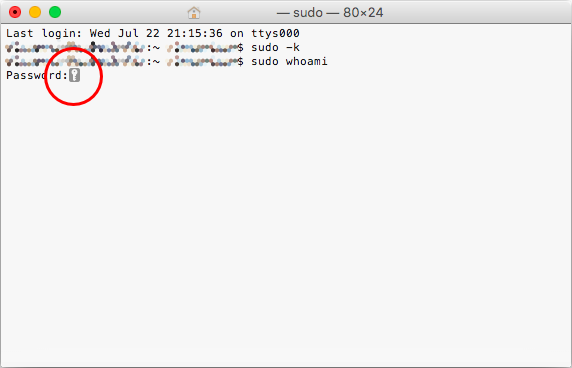Click the tilde on the first prompt line
Screen dimensions: 572x368
coord(156,48)
